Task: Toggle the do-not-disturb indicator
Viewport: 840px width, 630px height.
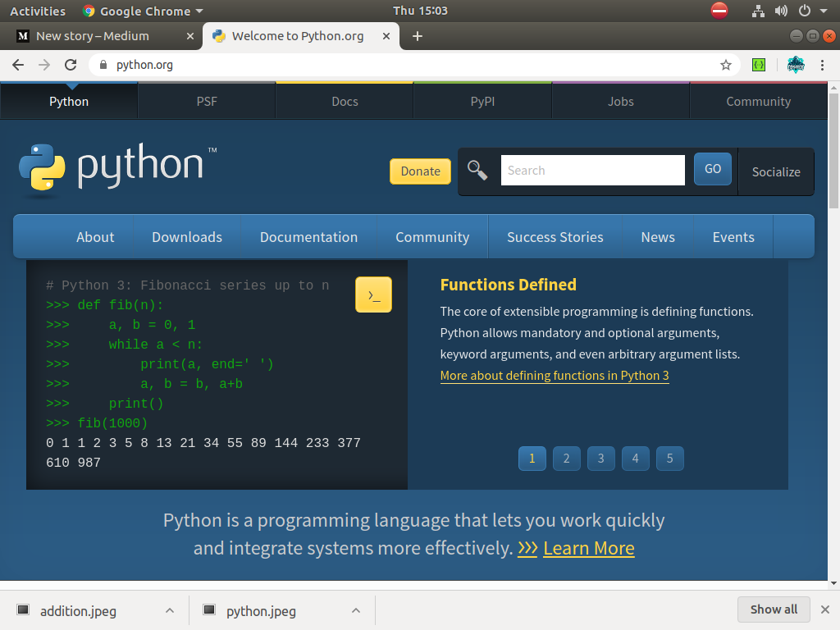Action: click(x=719, y=11)
